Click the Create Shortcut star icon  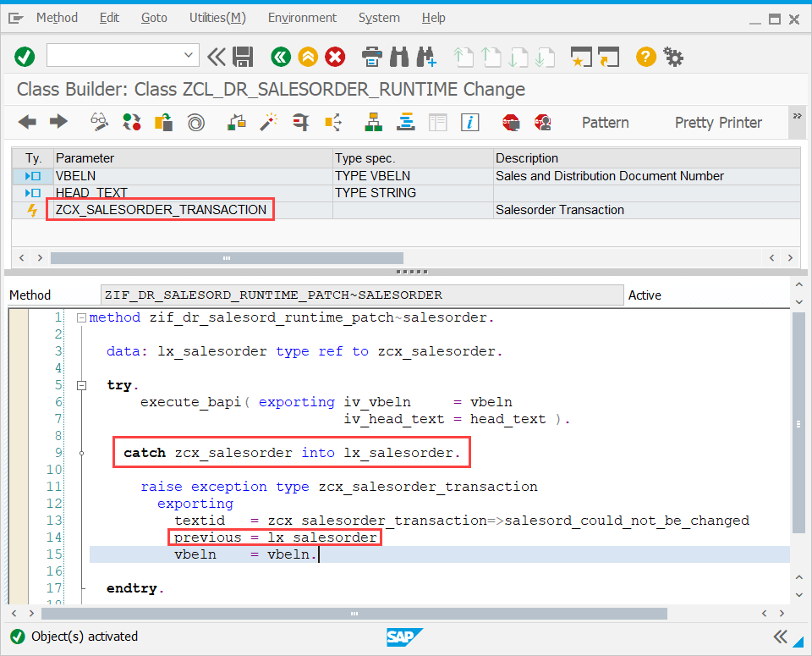coord(582,57)
